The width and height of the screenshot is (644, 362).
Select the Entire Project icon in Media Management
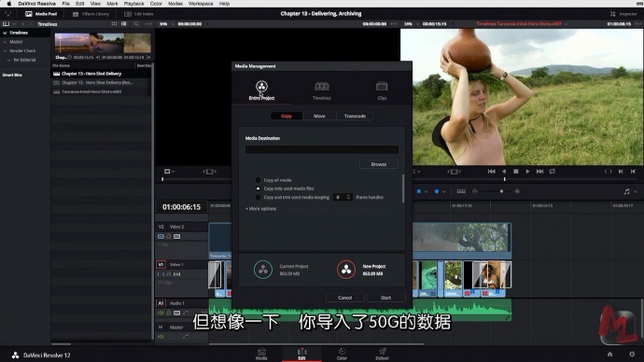pyautogui.click(x=261, y=86)
